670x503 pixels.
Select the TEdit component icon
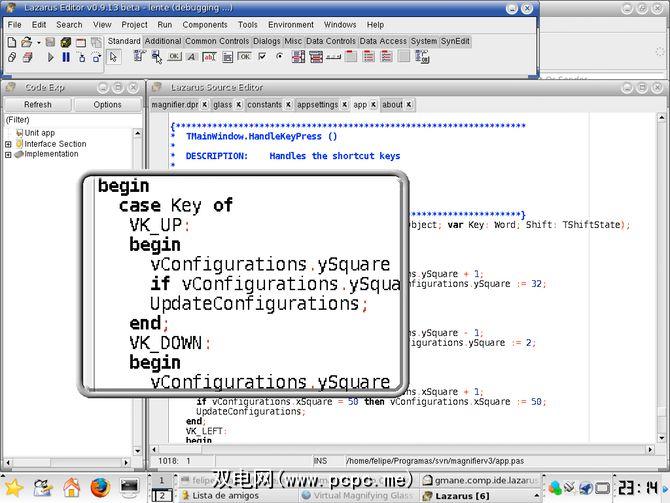(209, 57)
